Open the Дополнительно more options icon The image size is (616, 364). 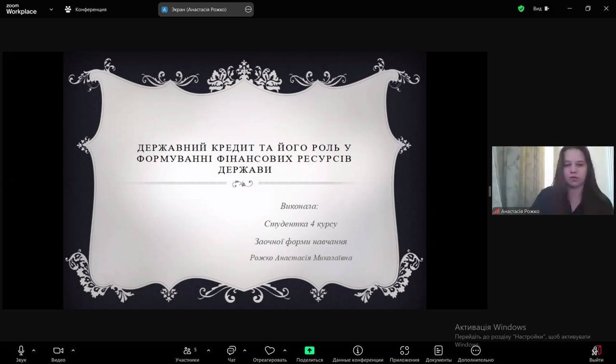(475, 351)
